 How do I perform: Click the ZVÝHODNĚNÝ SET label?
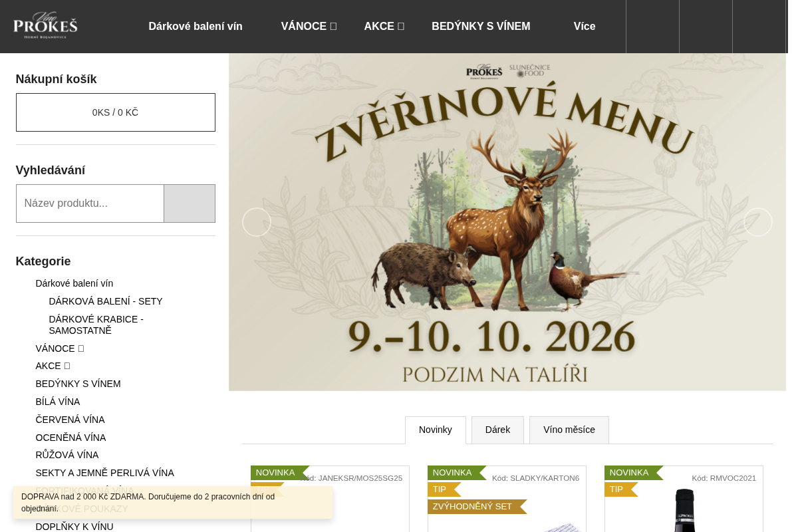coord(476,507)
